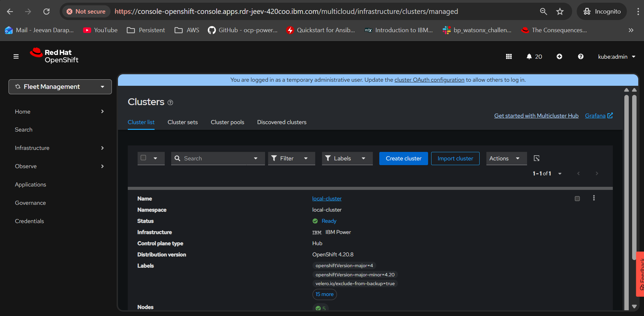
Task: Open the row kebab menu for local-cluster
Action: [x=594, y=198]
